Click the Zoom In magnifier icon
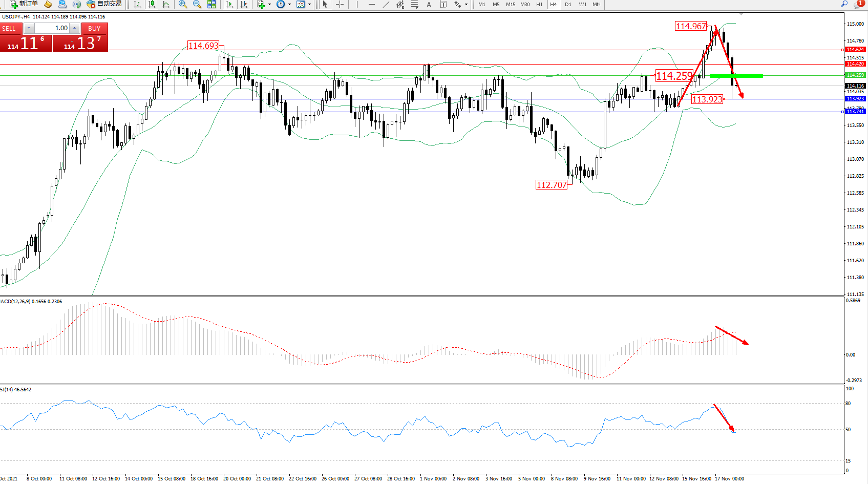 click(x=182, y=4)
